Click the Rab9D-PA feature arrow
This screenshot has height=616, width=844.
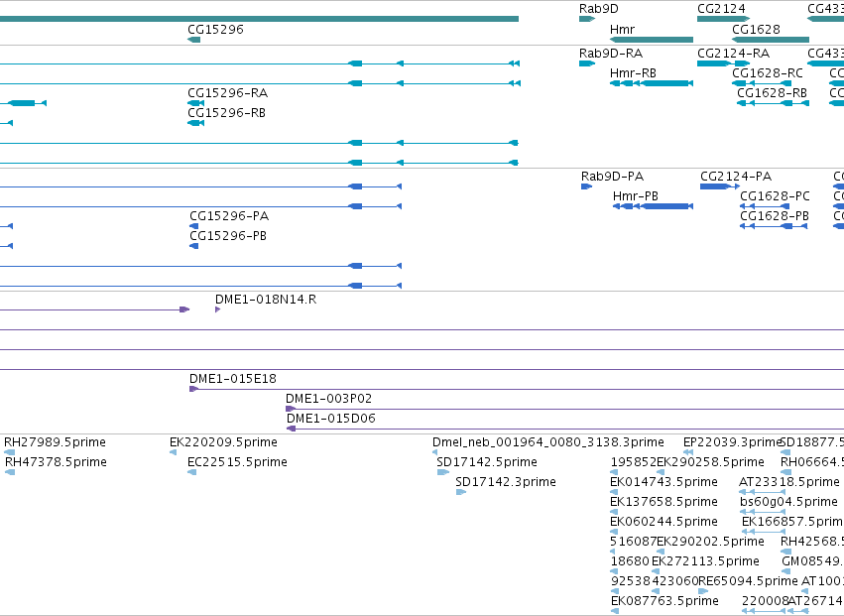(586, 186)
